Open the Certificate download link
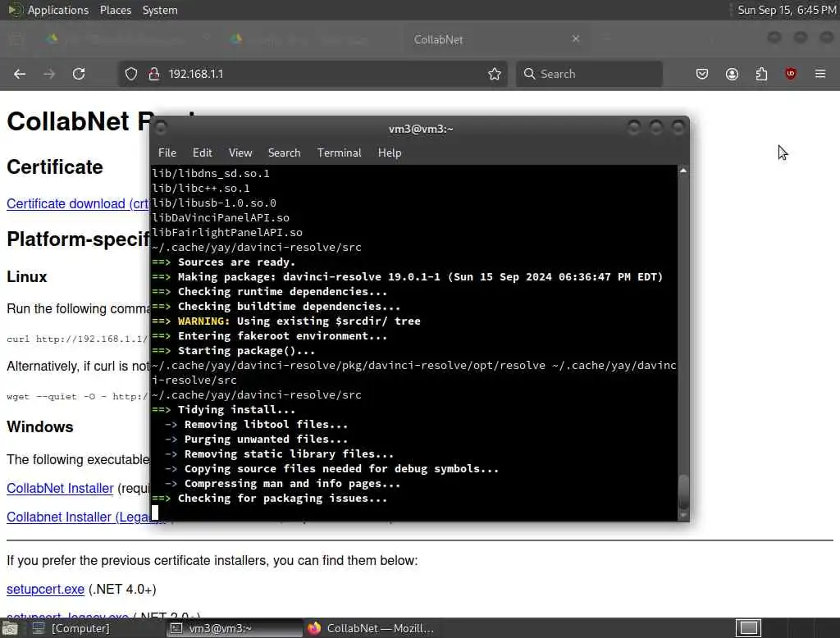 78,203
